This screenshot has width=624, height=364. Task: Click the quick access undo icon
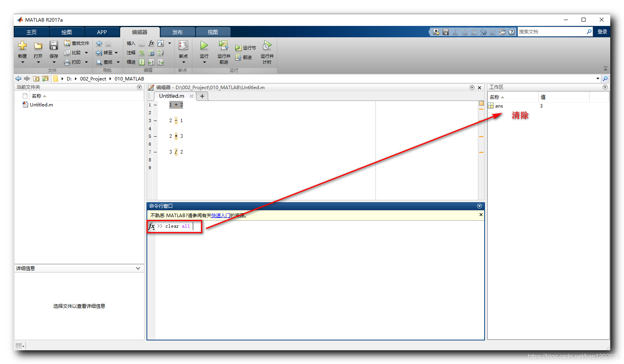pos(483,32)
